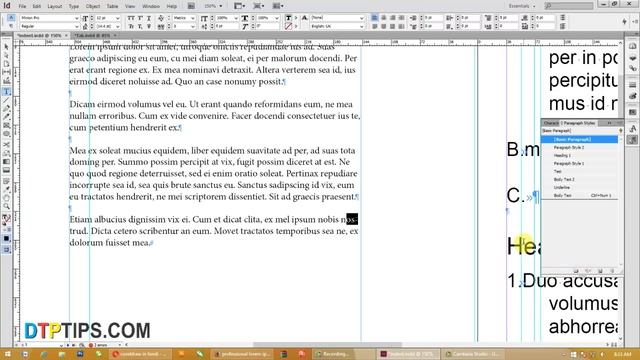640x360 pixels.
Task: Open the leading value dropdown
Action: click(118, 27)
